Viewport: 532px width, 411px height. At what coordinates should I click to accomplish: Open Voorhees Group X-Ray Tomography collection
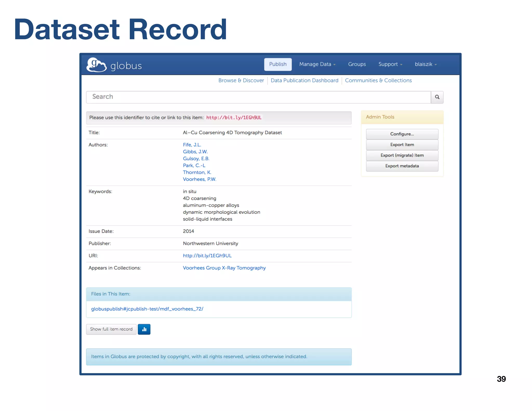[224, 268]
